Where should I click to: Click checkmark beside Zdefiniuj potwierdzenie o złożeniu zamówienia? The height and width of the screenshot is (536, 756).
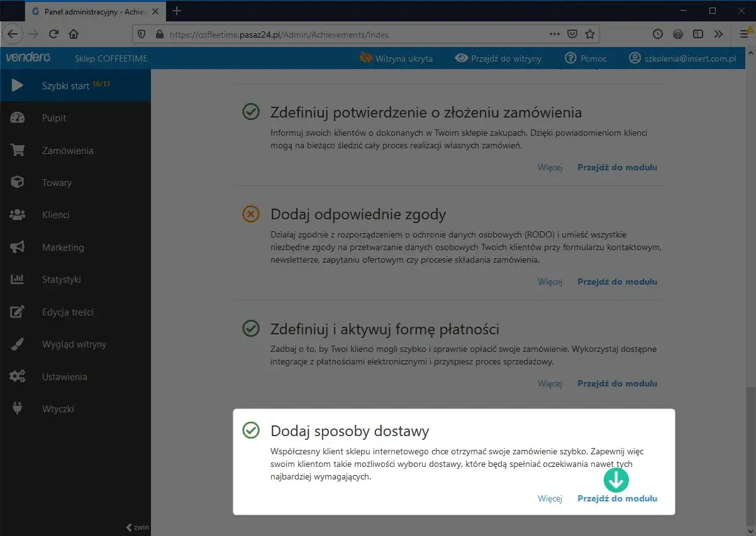point(251,112)
